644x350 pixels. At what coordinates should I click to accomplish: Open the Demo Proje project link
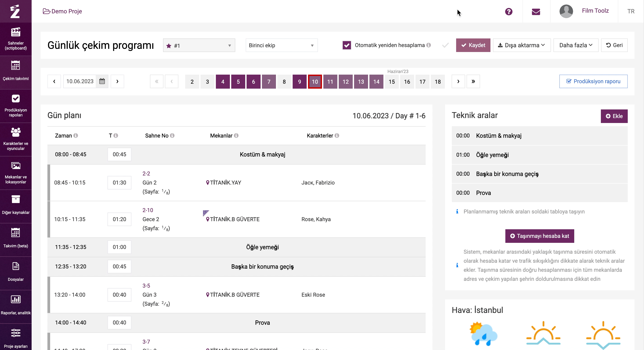coord(66,11)
